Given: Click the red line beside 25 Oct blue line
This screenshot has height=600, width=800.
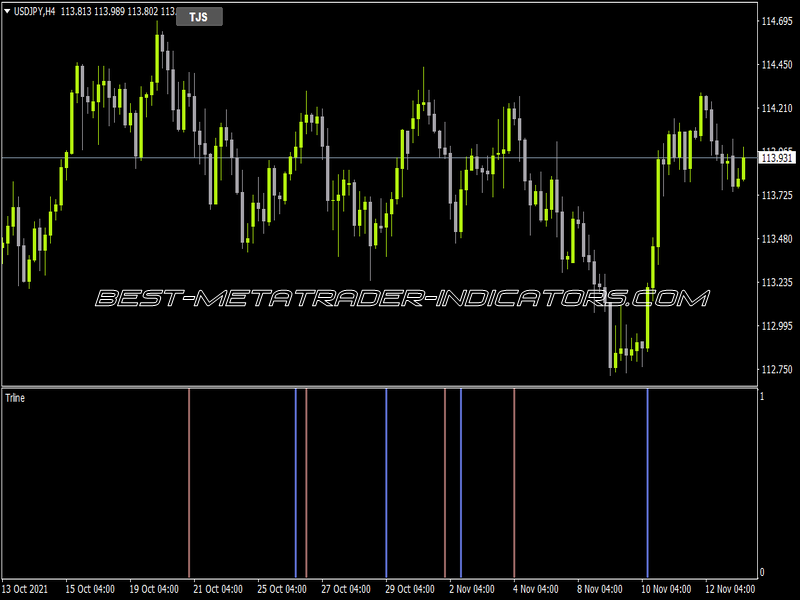Looking at the screenshot, I should coord(306,483).
